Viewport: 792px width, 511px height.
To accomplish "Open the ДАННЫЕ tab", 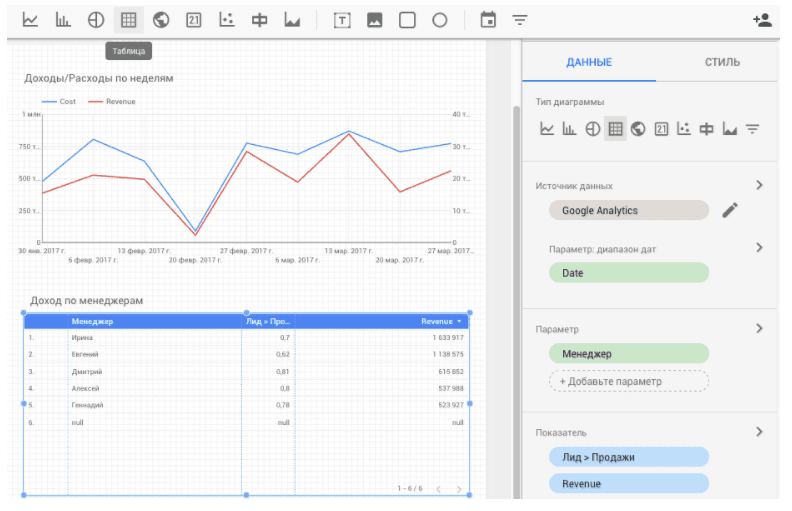I will tap(589, 62).
